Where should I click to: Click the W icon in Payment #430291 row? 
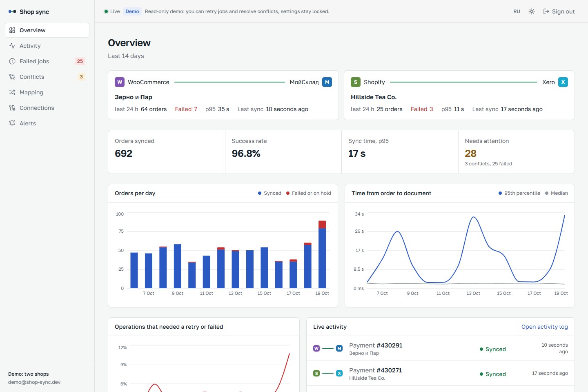316,348
